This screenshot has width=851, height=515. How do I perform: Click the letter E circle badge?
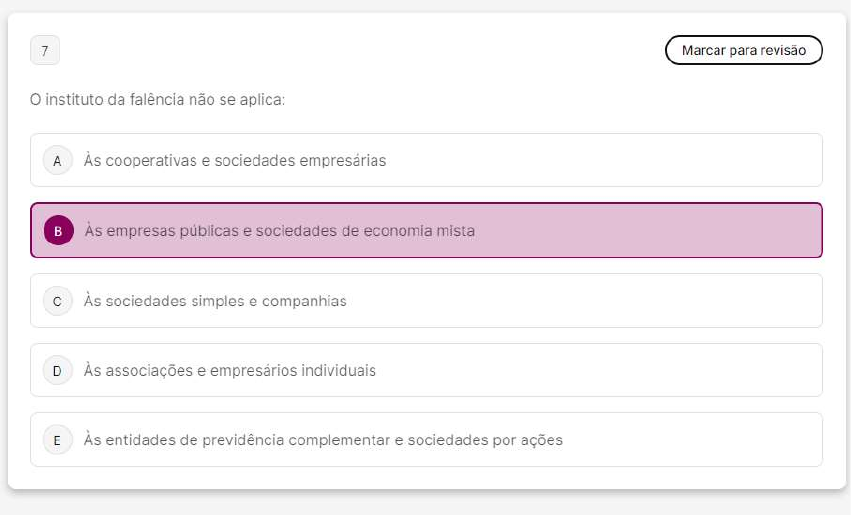pyautogui.click(x=57, y=440)
